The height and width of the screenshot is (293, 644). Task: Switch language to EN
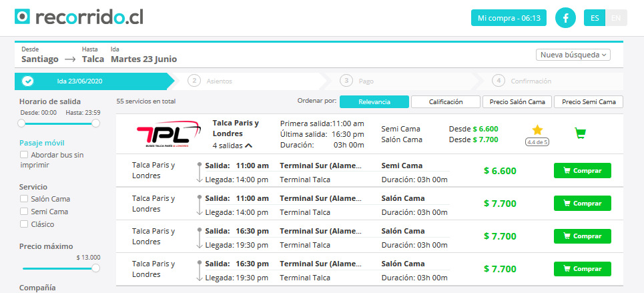pyautogui.click(x=616, y=18)
